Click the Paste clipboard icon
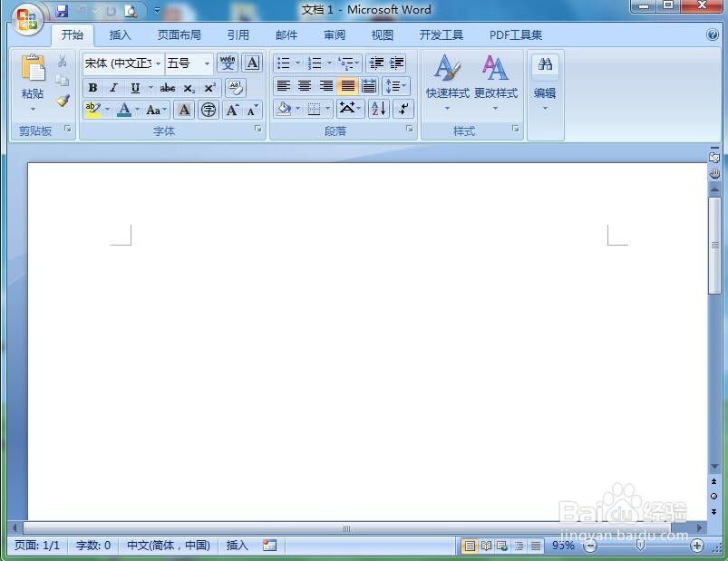Viewport: 728px width, 561px height. [33, 68]
